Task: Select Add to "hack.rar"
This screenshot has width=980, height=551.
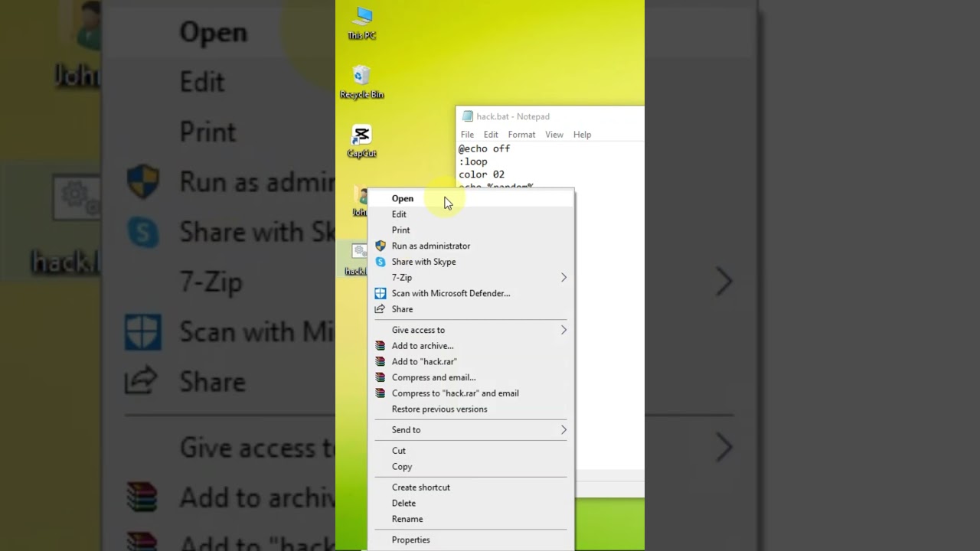Action: coord(471,361)
